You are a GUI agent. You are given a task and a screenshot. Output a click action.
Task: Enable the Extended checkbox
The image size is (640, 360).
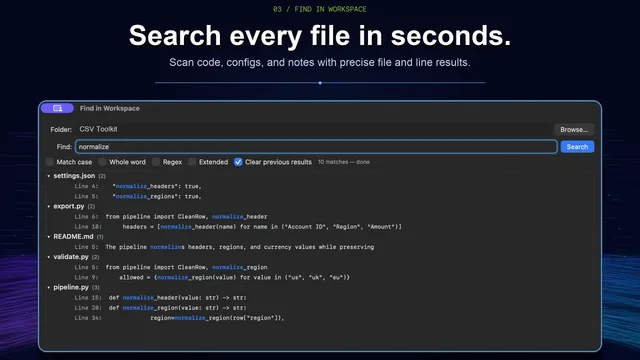(192, 162)
